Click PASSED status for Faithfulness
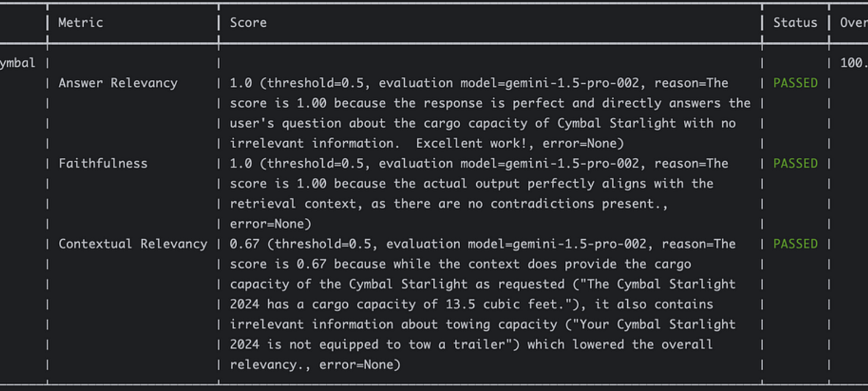The image size is (868, 391). tap(795, 164)
